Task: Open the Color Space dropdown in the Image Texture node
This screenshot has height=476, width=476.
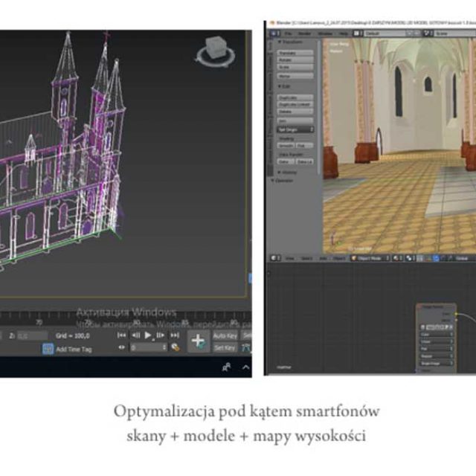Action: pos(437,334)
